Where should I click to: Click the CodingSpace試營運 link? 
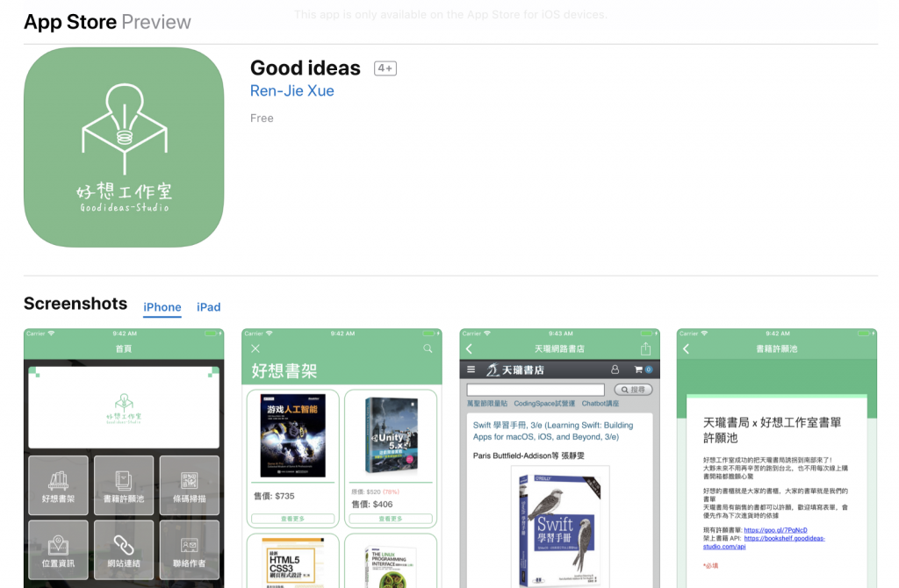544,404
